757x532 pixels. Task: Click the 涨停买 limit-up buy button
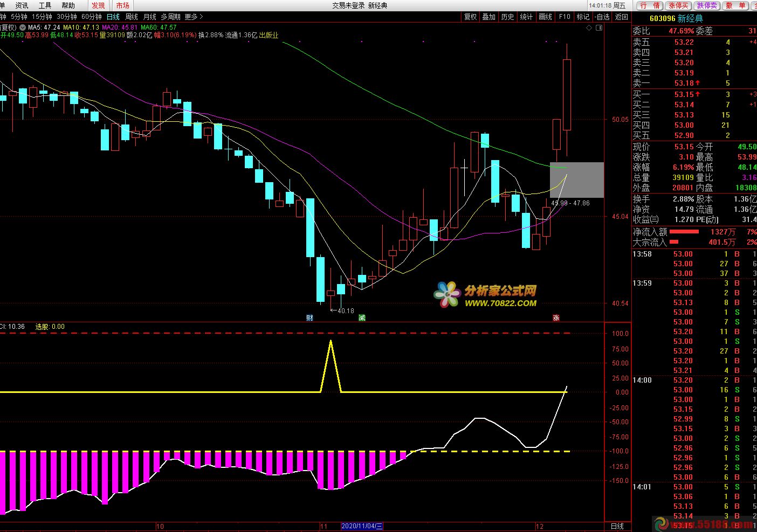(678, 5)
